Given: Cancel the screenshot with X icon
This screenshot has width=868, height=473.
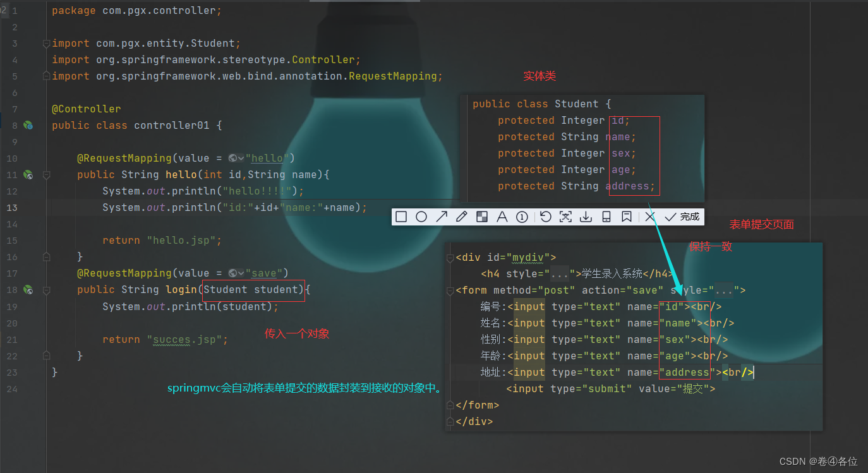Looking at the screenshot, I should pos(650,217).
